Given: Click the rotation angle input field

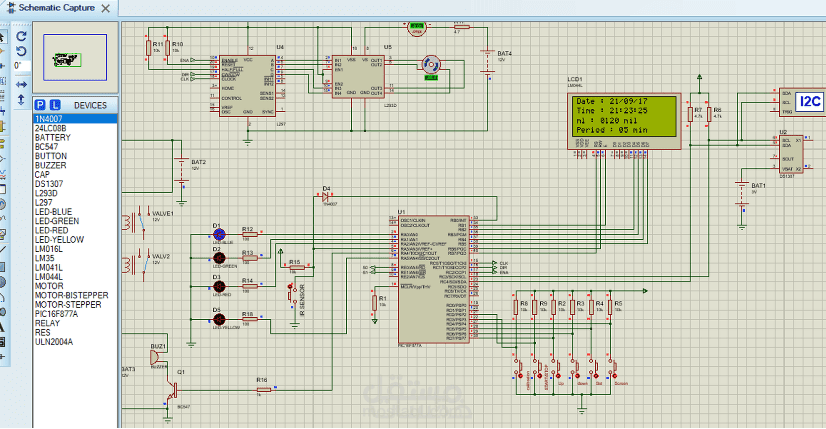Looking at the screenshot, I should [x=21, y=66].
